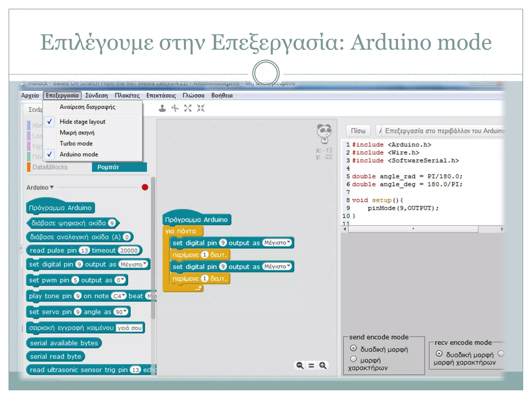Open the Γλώσσα menu

(194, 95)
